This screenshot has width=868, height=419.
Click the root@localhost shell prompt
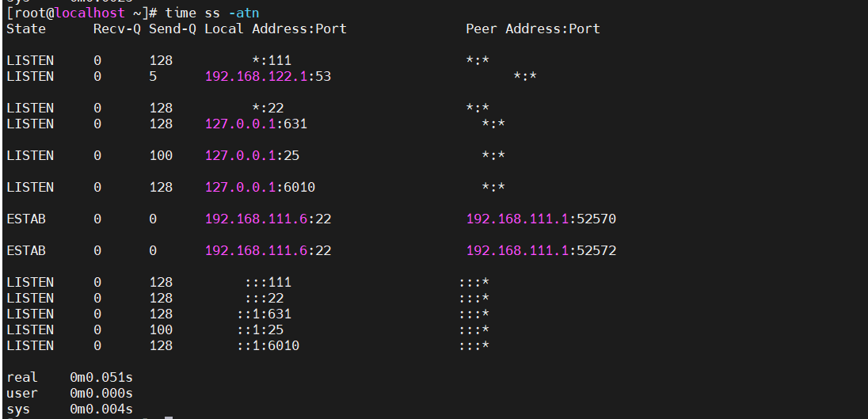[x=81, y=13]
